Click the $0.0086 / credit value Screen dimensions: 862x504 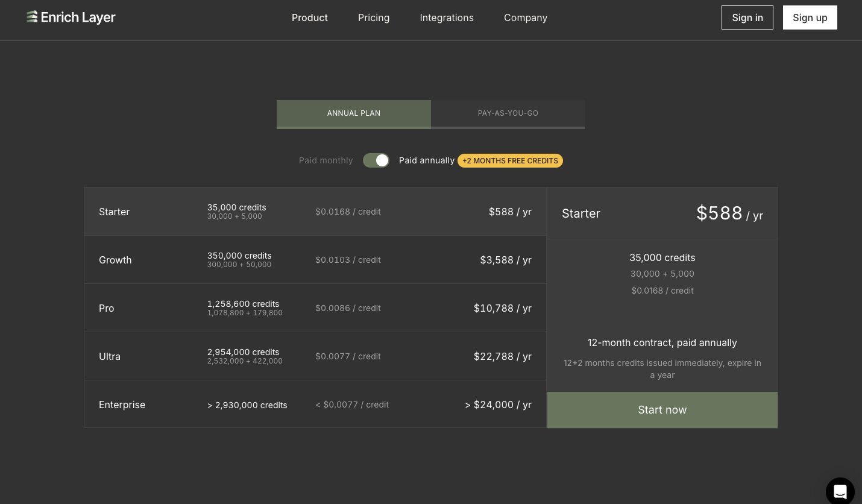[x=348, y=308]
